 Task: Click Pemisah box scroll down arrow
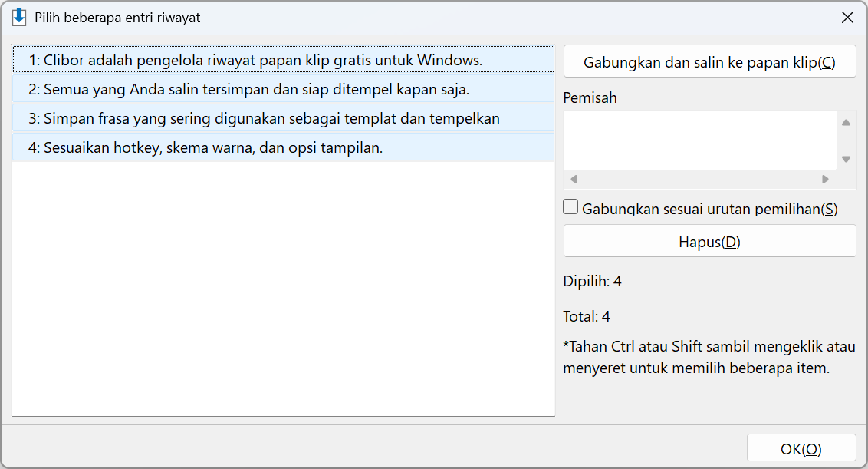846,159
